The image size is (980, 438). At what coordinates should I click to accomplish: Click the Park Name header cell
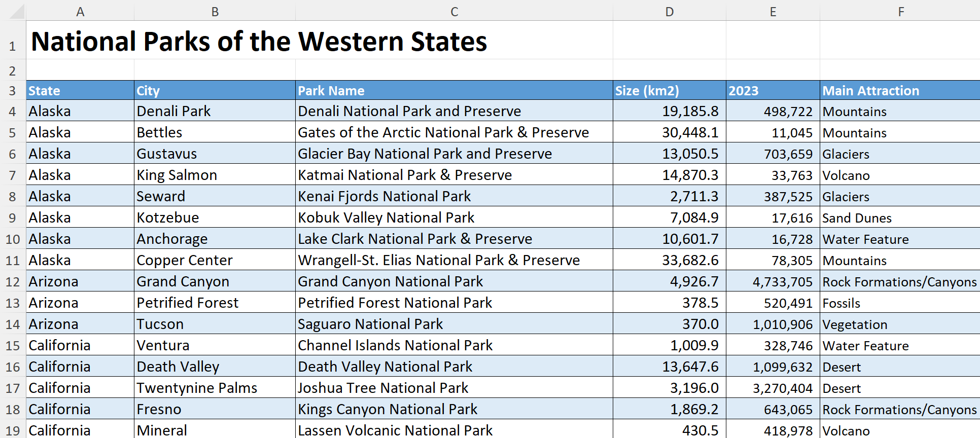[x=454, y=90]
